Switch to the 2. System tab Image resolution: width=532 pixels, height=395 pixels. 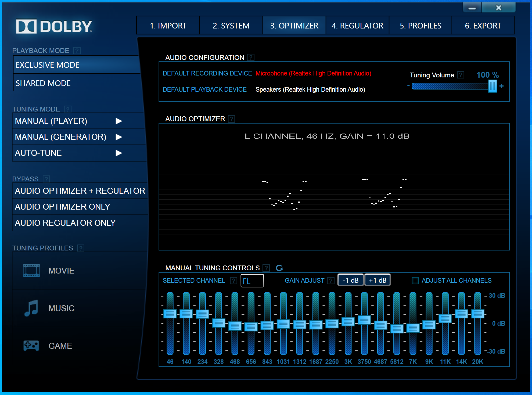coord(231,26)
